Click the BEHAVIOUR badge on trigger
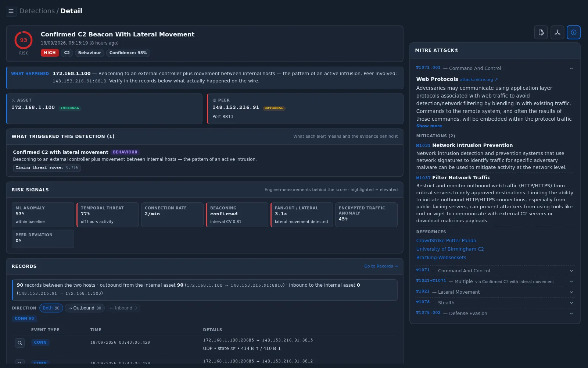 [x=125, y=152]
